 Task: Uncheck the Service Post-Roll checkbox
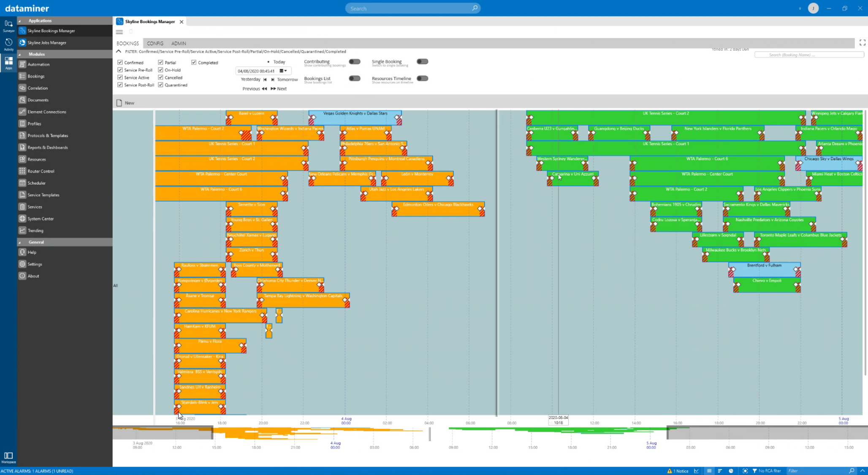(120, 85)
